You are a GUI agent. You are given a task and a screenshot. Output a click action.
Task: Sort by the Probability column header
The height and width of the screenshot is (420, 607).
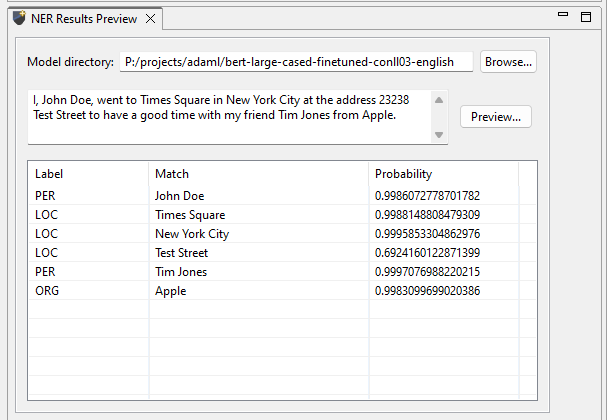coord(442,173)
